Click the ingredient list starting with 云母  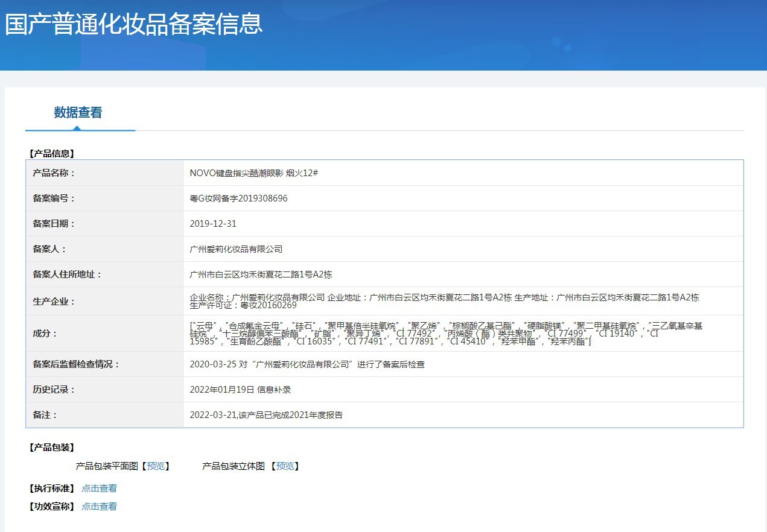point(446,334)
